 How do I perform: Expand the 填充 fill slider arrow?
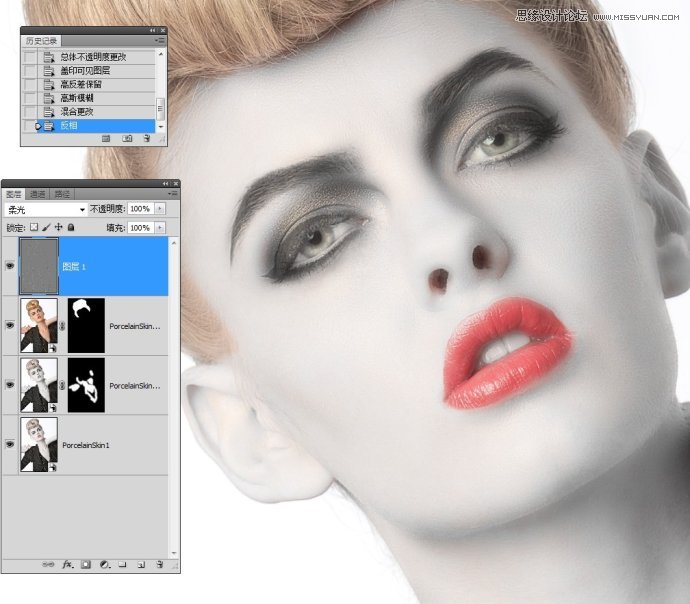point(160,228)
